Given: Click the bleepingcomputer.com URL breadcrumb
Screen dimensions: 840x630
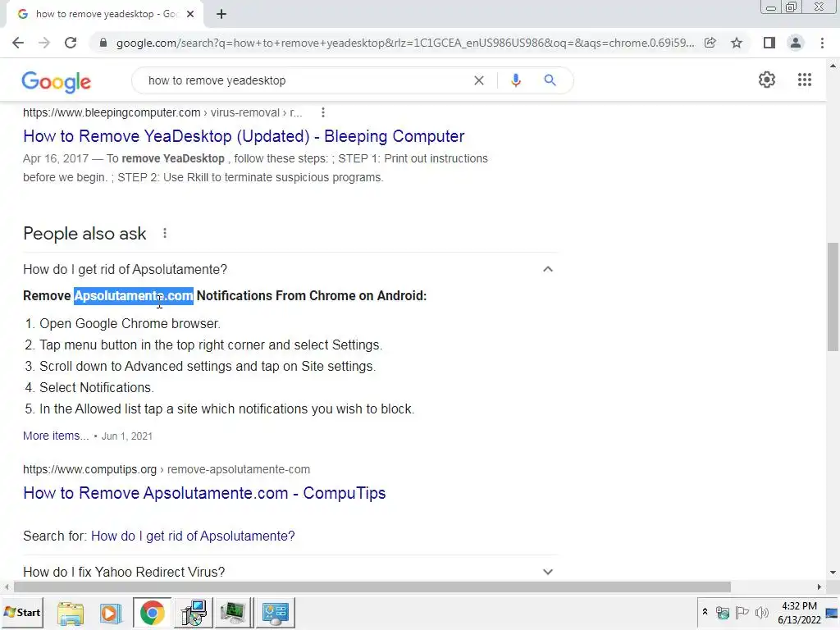Looking at the screenshot, I should pyautogui.click(x=162, y=112).
